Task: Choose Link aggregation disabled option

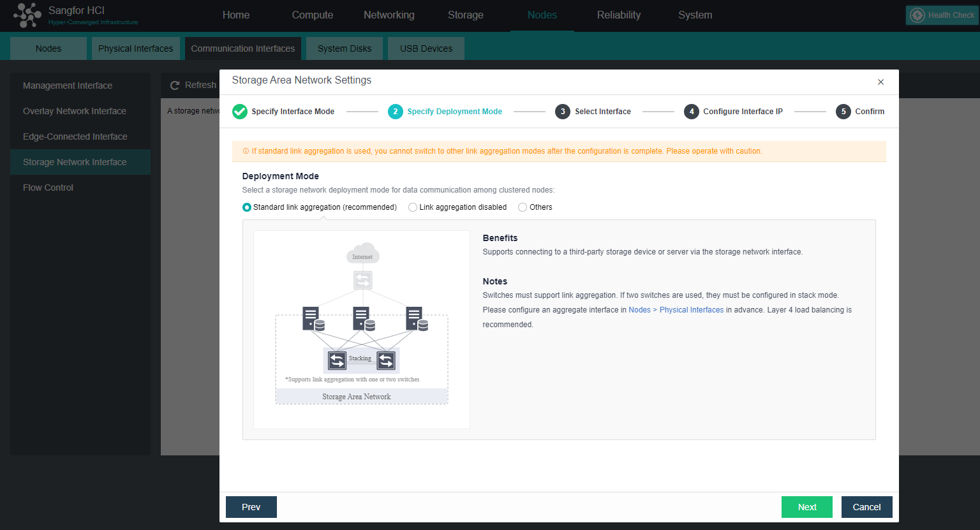Action: pyautogui.click(x=412, y=207)
